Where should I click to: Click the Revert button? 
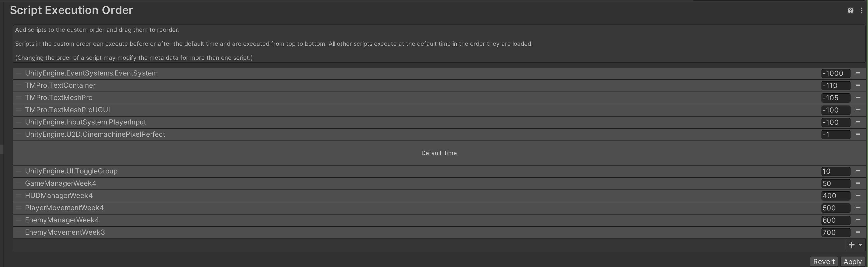click(824, 261)
